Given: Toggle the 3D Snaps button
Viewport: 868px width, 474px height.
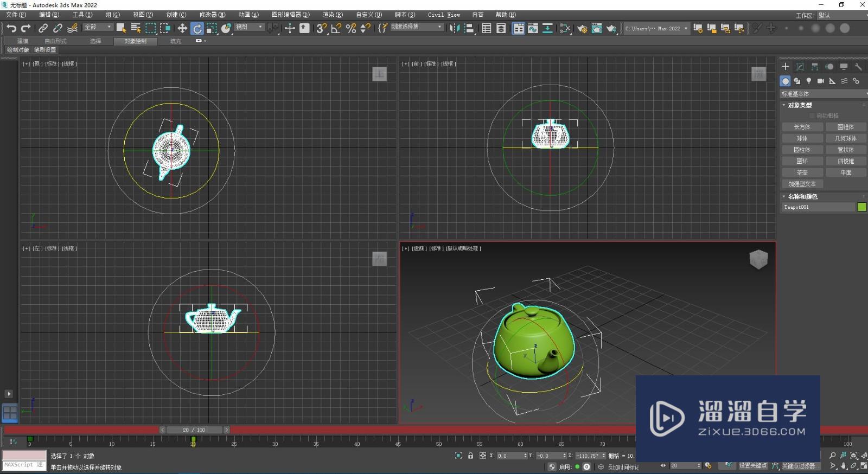Looking at the screenshot, I should click(x=322, y=28).
